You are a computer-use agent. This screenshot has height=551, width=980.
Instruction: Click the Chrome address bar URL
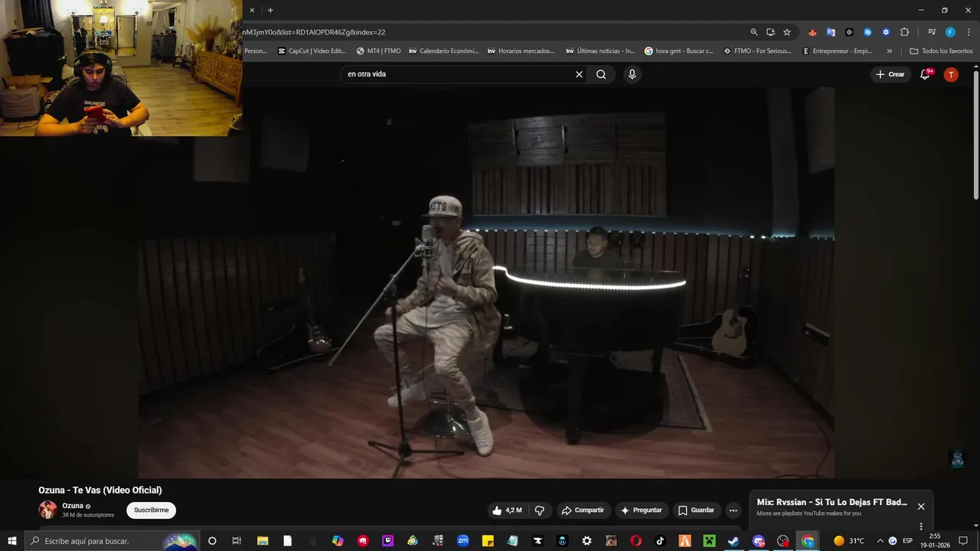(314, 32)
